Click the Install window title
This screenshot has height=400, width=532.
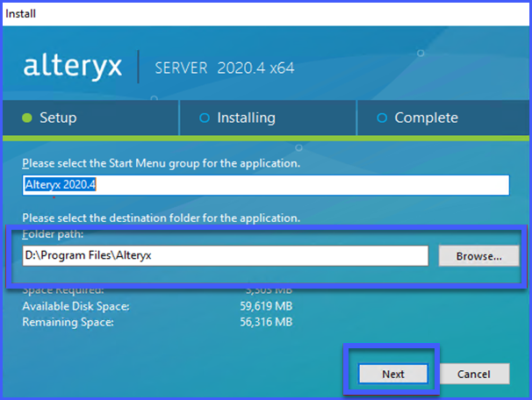(20, 13)
